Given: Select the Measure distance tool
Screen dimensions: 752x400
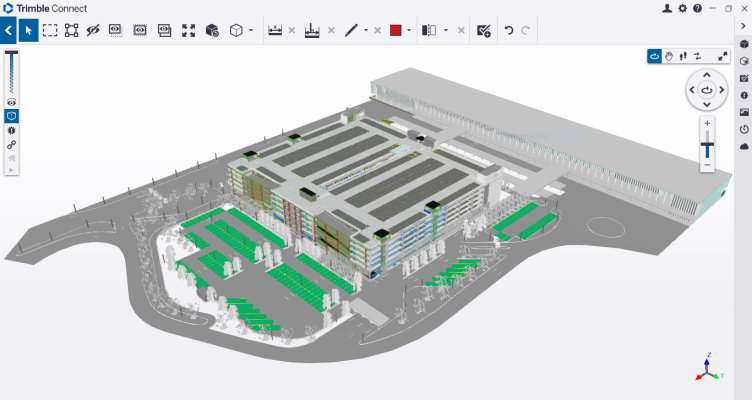Looking at the screenshot, I should [x=275, y=31].
